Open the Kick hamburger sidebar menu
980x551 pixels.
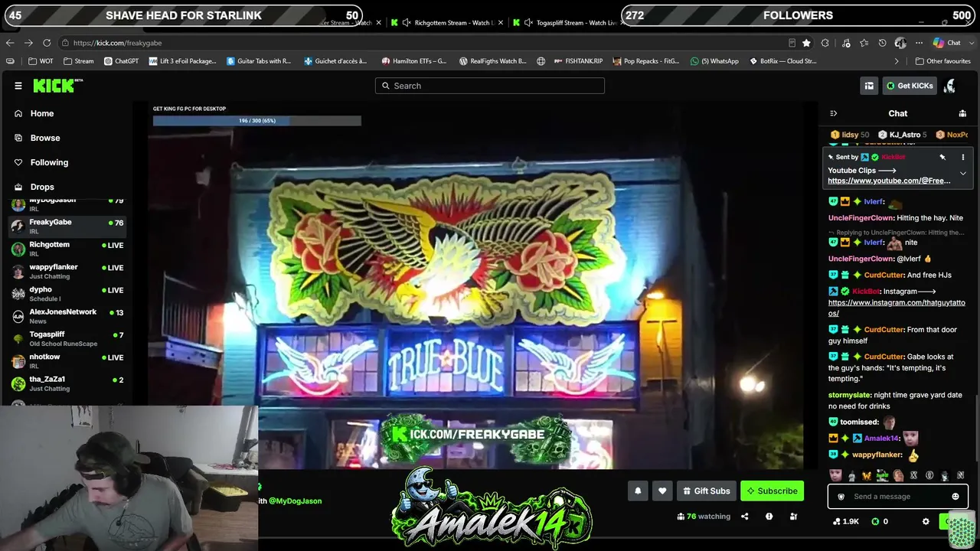click(x=18, y=86)
